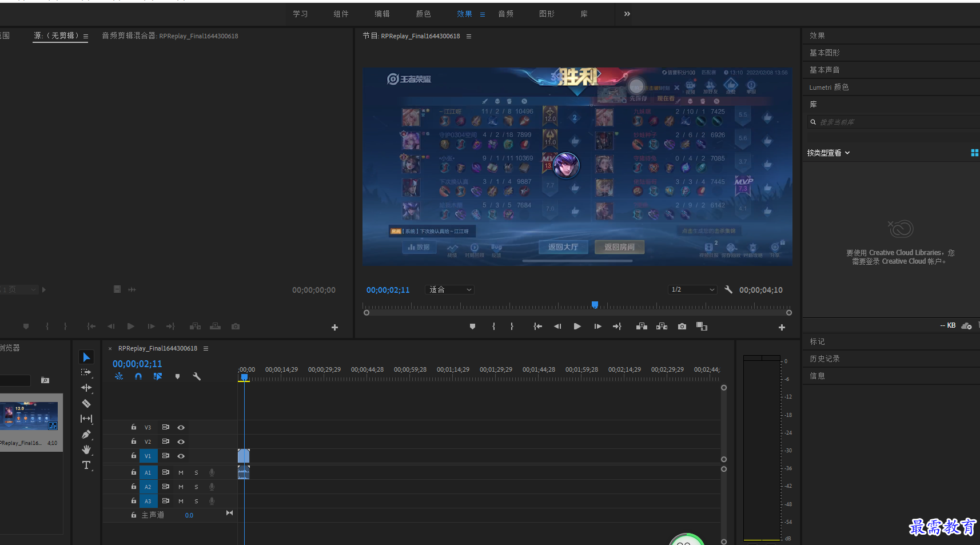Select the Track Select Forward tool
The width and height of the screenshot is (980, 545).
point(86,372)
